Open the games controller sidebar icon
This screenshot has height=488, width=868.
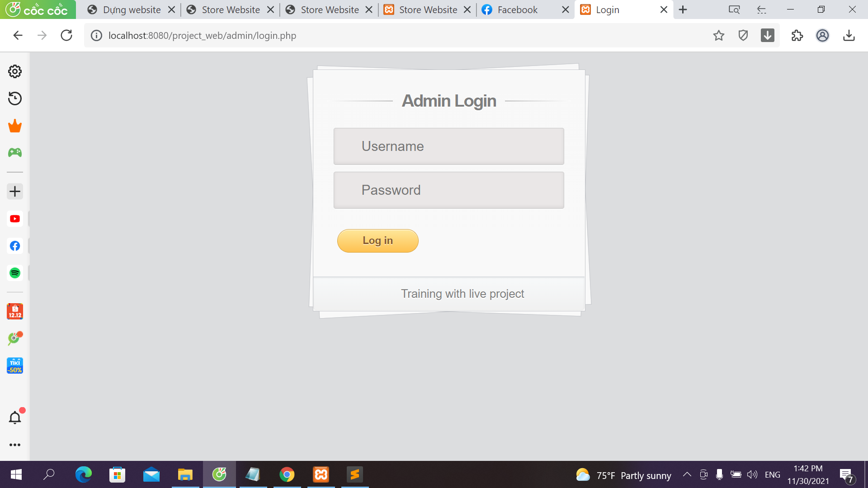(15, 153)
